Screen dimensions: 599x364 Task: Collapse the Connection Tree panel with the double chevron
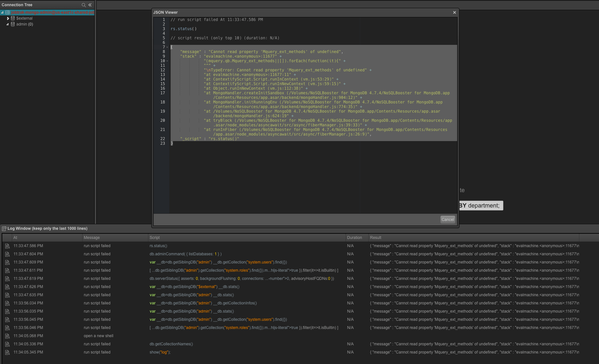90,5
